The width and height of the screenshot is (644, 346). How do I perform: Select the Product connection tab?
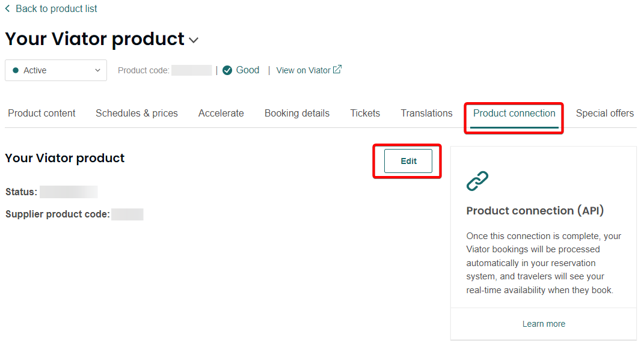514,114
